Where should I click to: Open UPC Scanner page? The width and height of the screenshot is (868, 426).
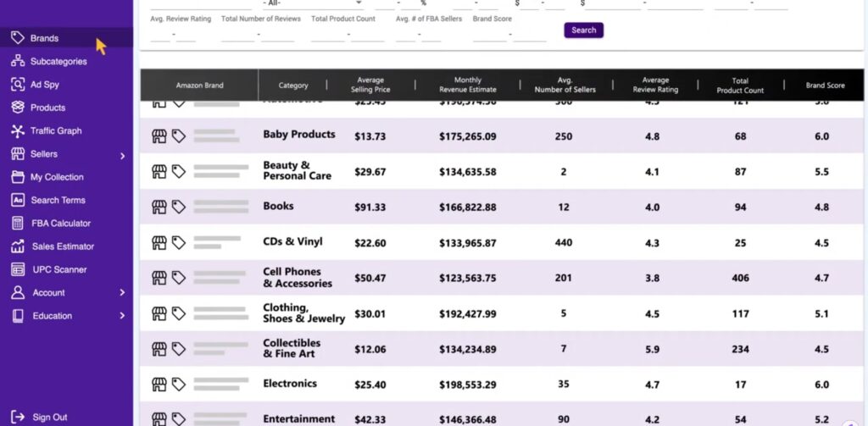tap(60, 270)
